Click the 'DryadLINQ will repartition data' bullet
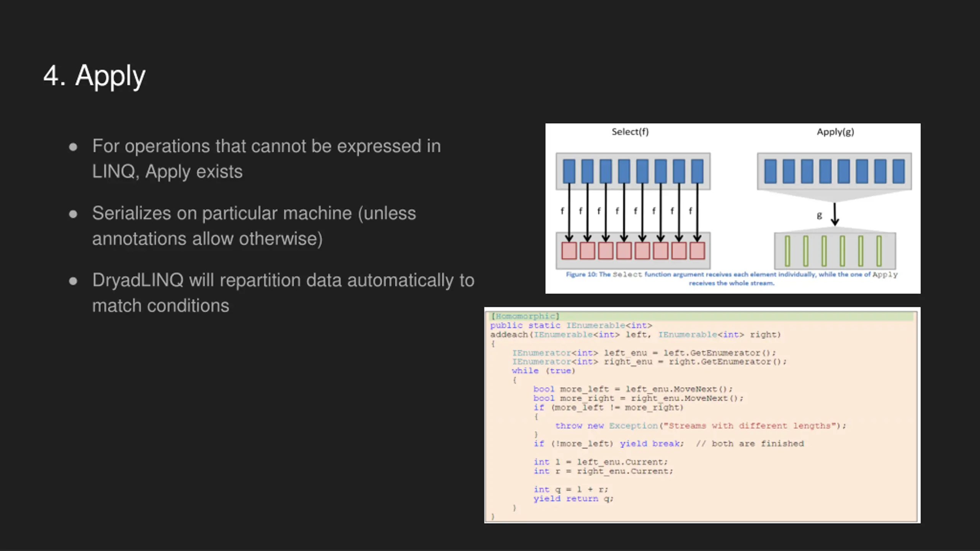Viewport: 980px width, 551px height. [283, 293]
